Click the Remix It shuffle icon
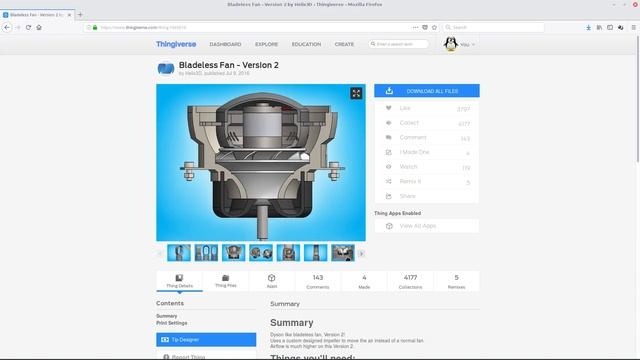 [x=389, y=181]
